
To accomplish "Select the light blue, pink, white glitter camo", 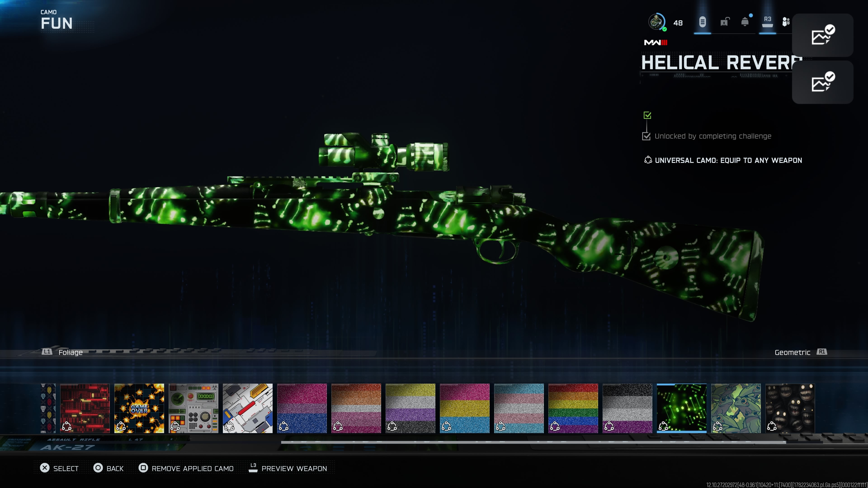I will click(519, 408).
